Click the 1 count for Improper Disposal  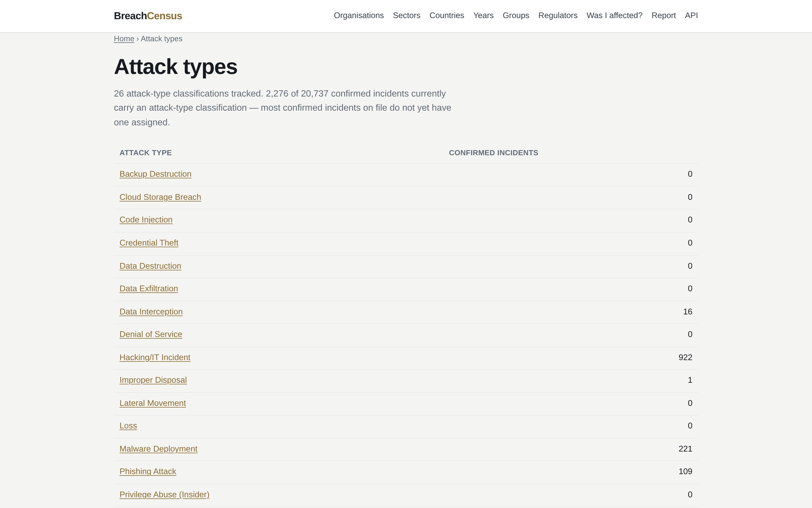pyautogui.click(x=690, y=380)
